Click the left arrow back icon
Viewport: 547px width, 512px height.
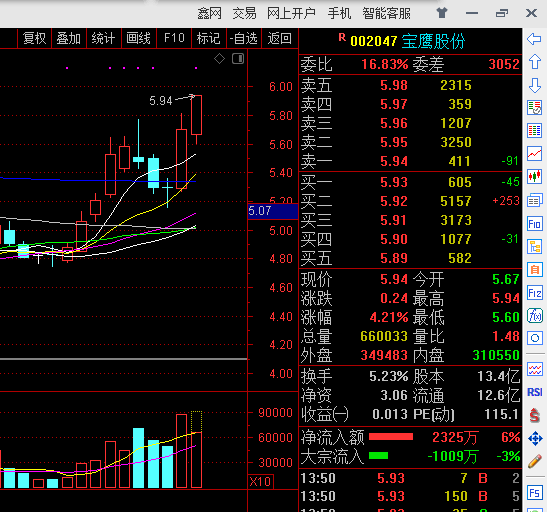534,39
